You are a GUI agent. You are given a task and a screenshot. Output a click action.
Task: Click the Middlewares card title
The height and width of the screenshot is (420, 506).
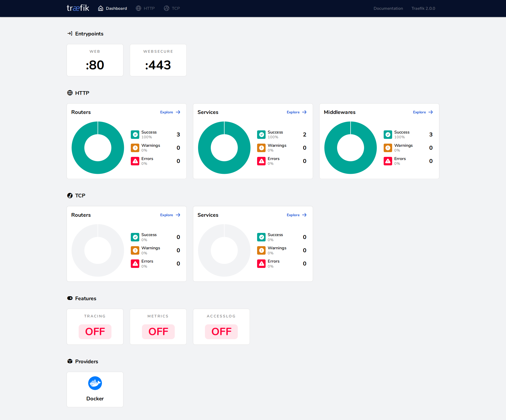340,112
